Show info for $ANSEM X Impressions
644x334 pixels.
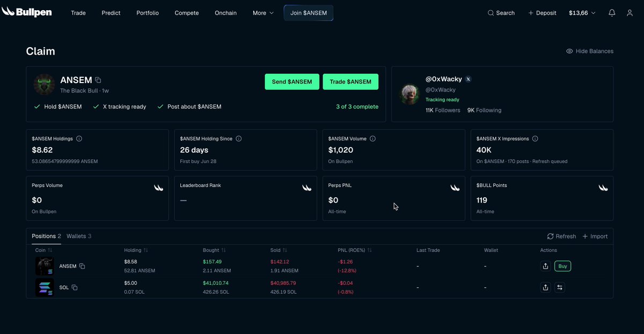click(x=535, y=138)
